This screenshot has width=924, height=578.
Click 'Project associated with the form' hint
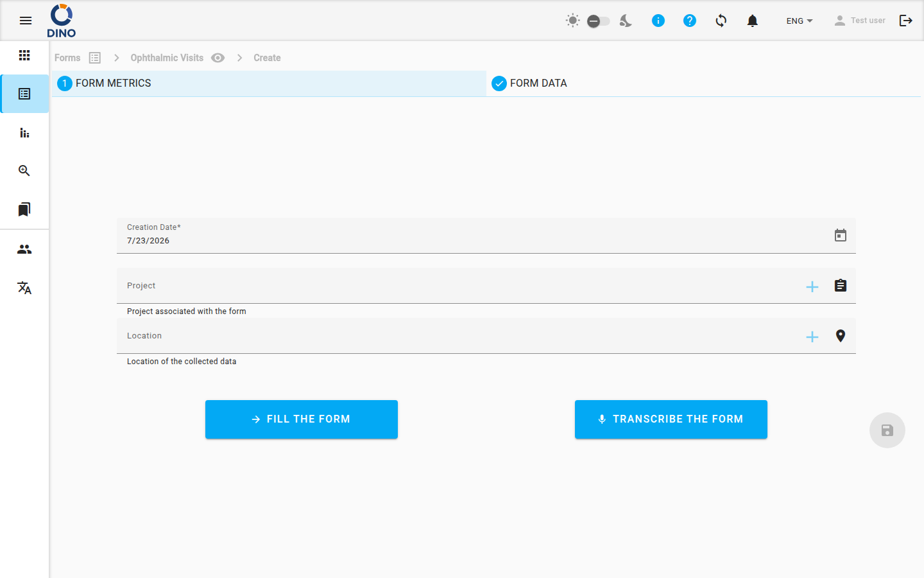point(187,311)
